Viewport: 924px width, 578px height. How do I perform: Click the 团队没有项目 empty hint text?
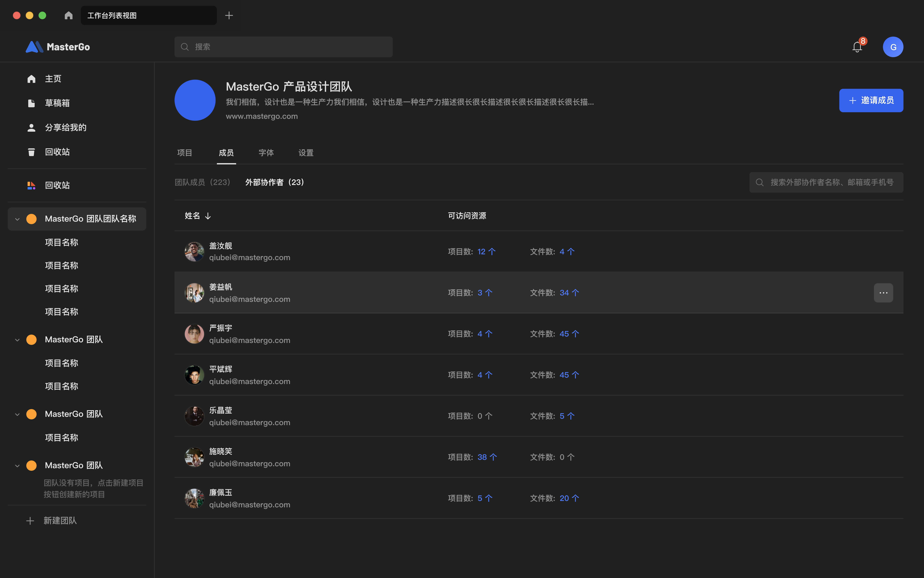[94, 489]
